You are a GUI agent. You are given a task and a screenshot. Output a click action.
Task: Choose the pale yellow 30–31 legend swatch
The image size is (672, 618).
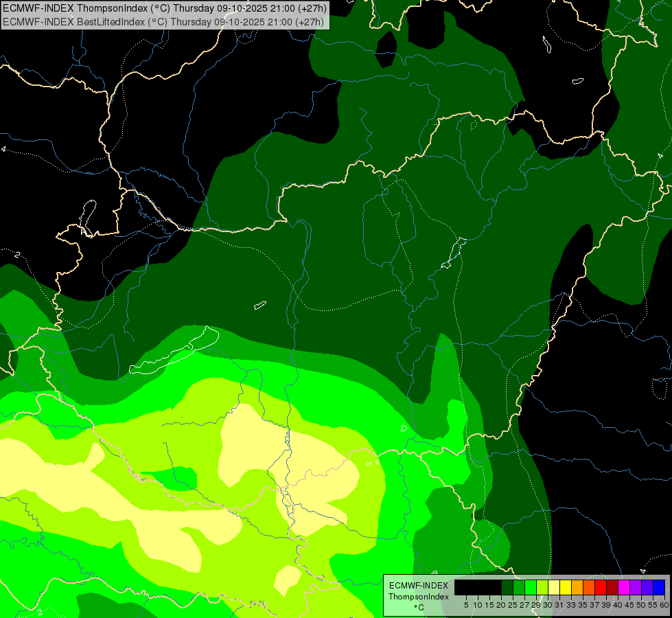click(553, 587)
